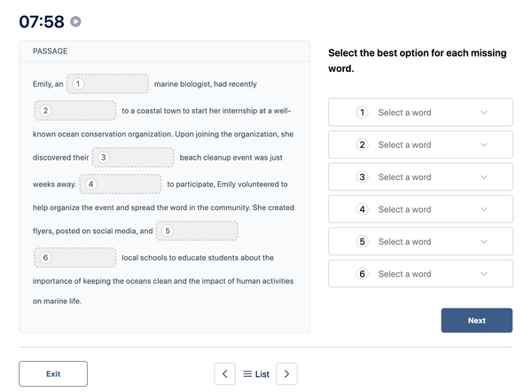The width and height of the screenshot is (532, 392).
Task: Open dropdown for missing word 2
Action: click(x=420, y=145)
